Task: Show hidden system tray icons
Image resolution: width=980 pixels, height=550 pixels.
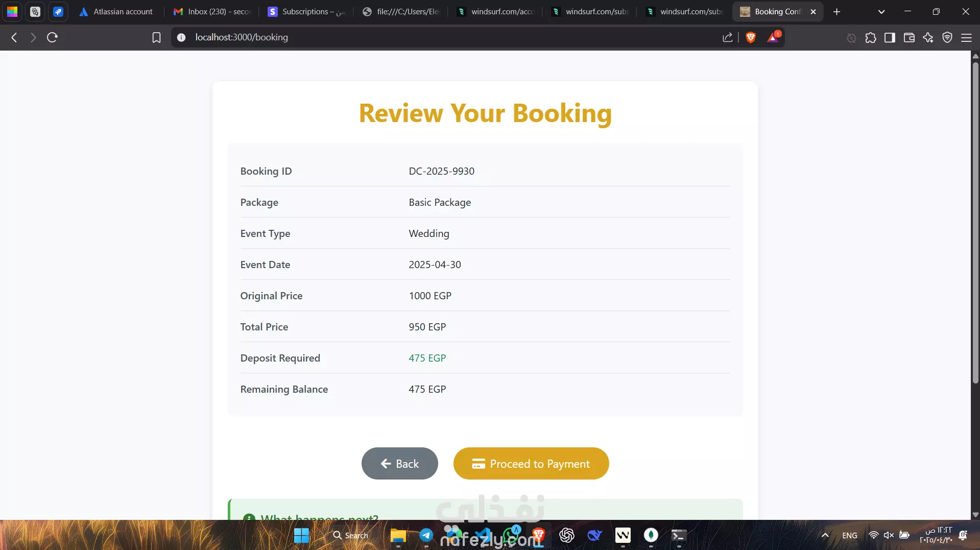Action: (x=825, y=535)
